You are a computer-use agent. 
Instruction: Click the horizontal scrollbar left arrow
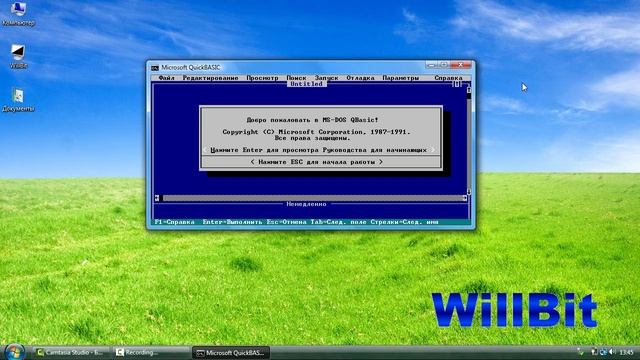pyautogui.click(x=157, y=198)
